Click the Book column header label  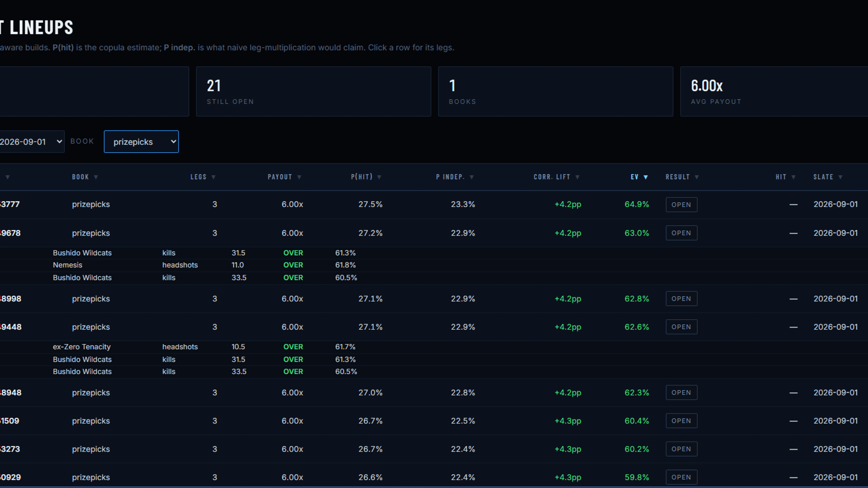(80, 177)
